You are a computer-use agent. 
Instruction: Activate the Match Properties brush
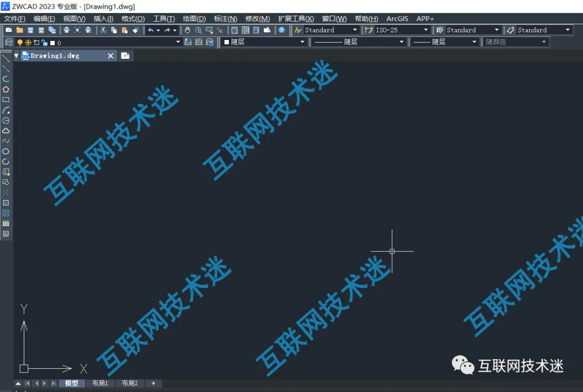(x=135, y=30)
